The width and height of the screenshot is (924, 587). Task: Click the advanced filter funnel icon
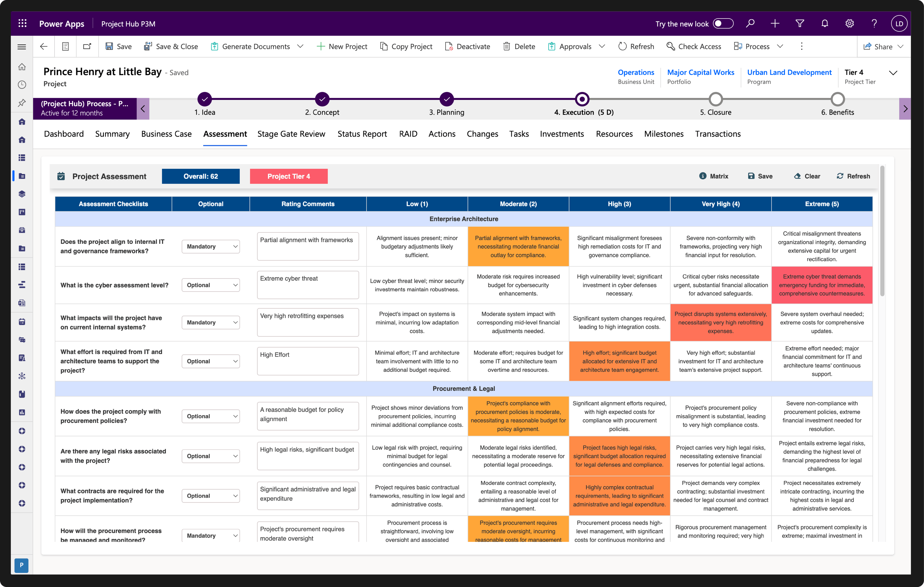pyautogui.click(x=800, y=23)
